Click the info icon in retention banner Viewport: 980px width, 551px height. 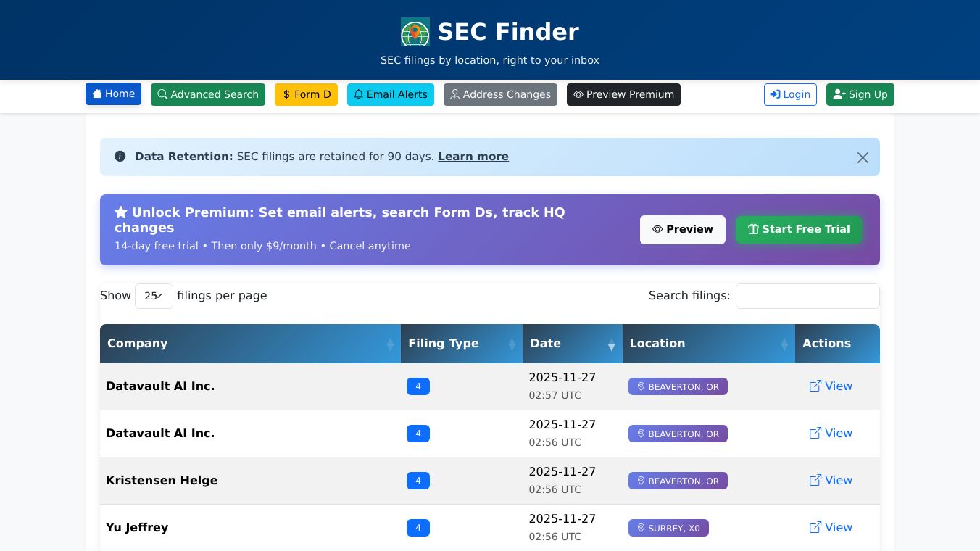tap(120, 157)
